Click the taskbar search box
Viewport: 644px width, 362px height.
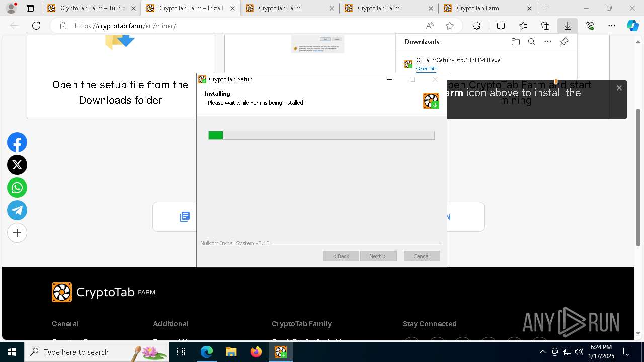click(97, 352)
